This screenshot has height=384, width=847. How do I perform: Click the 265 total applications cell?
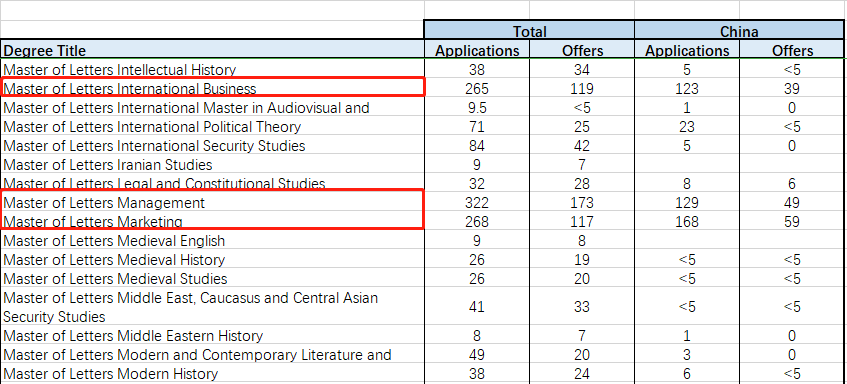tap(476, 88)
